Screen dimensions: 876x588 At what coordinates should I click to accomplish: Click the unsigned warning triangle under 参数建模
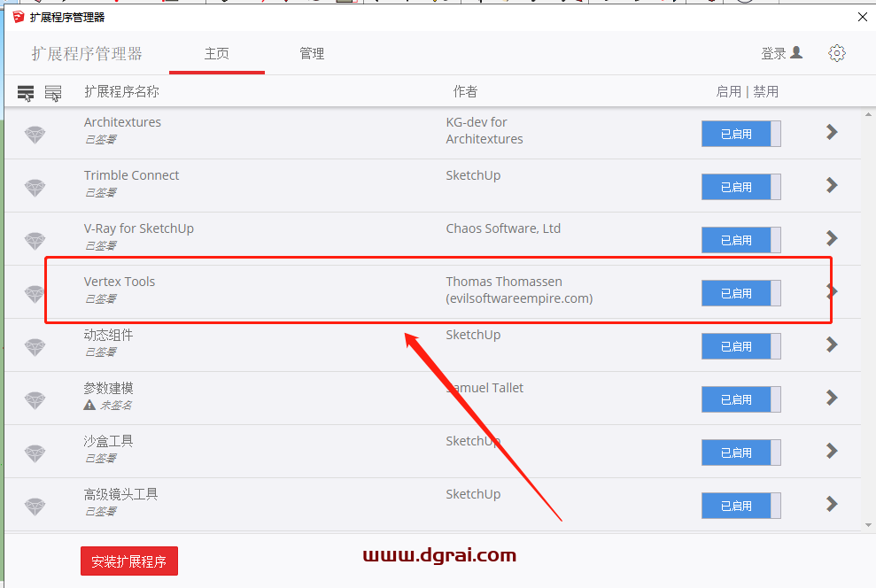[x=89, y=405]
